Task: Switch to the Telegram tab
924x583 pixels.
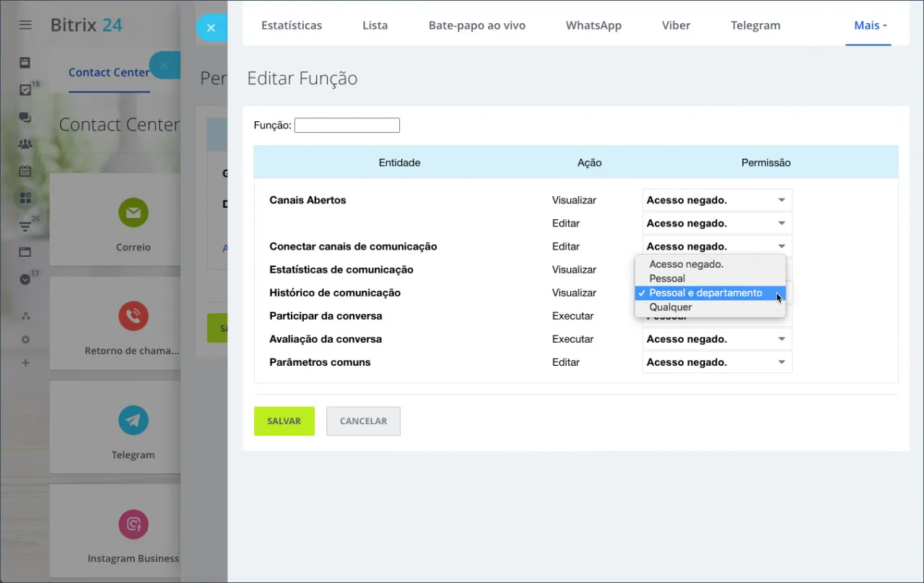Action: (x=756, y=25)
